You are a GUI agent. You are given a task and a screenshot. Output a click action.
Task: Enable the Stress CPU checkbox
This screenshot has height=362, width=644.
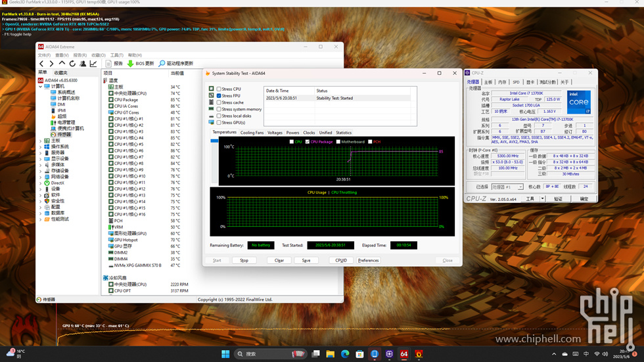coord(219,89)
